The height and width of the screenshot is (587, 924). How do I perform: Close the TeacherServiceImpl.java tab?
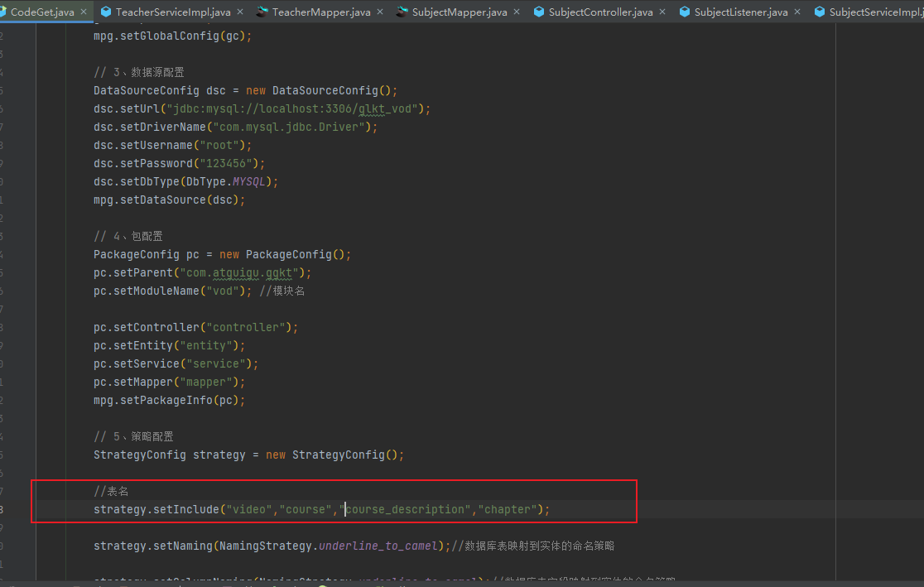(240, 12)
